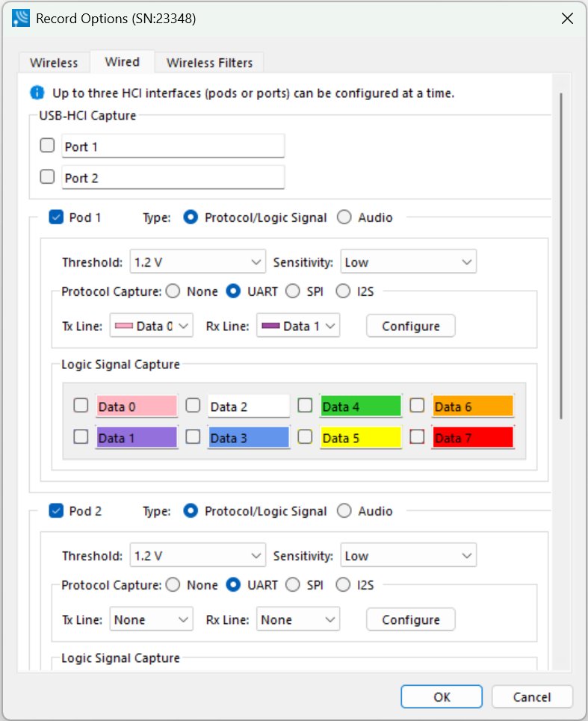588x721 pixels.
Task: Uncheck the Pod 2 checkbox
Action: pyautogui.click(x=56, y=510)
